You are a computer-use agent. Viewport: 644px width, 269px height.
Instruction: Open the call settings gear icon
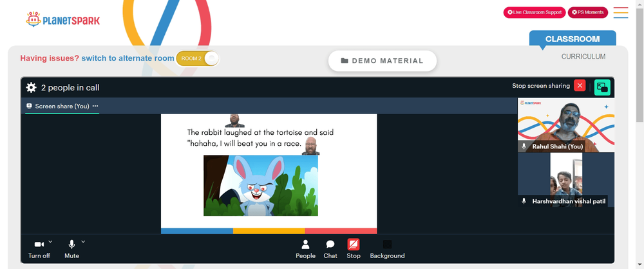[31, 88]
